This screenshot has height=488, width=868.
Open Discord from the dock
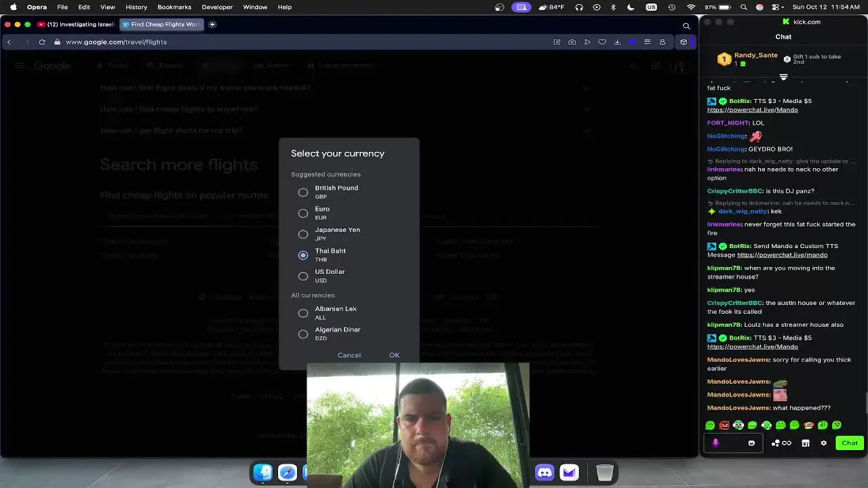(x=545, y=472)
